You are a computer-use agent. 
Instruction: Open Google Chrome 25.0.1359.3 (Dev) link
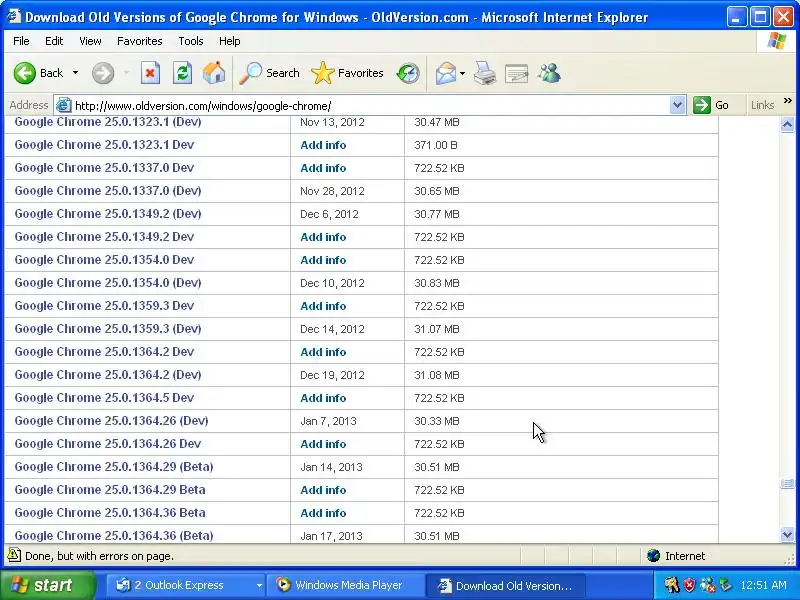point(108,329)
